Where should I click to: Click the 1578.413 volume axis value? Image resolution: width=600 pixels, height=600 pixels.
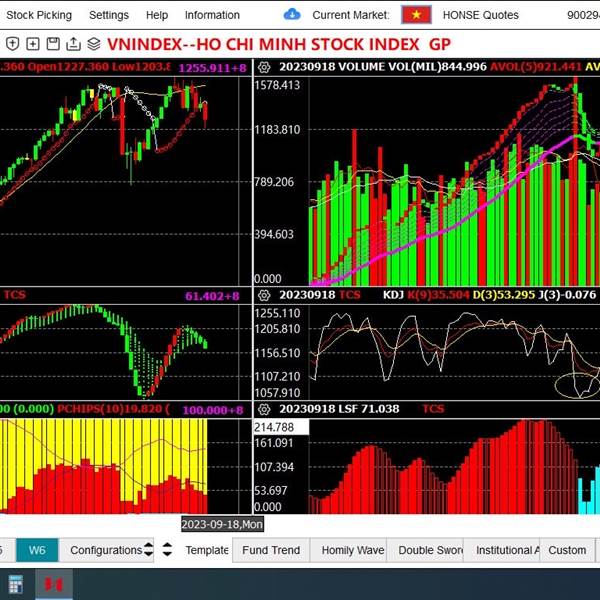tap(277, 85)
